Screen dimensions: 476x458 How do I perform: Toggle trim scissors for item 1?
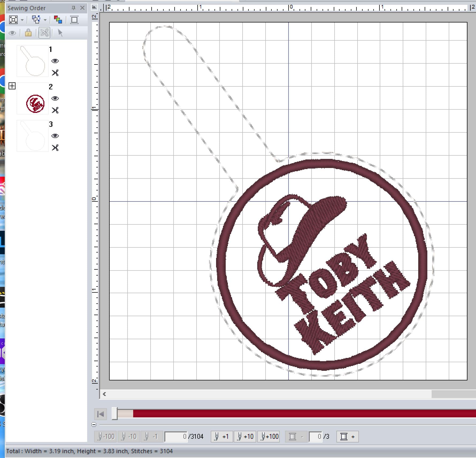55,73
